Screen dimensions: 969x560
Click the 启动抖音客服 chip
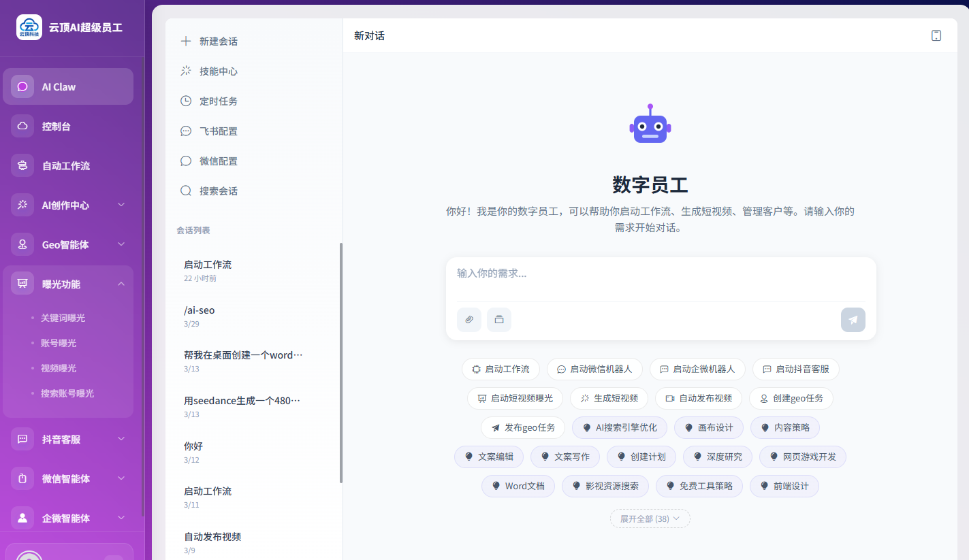[x=796, y=369]
